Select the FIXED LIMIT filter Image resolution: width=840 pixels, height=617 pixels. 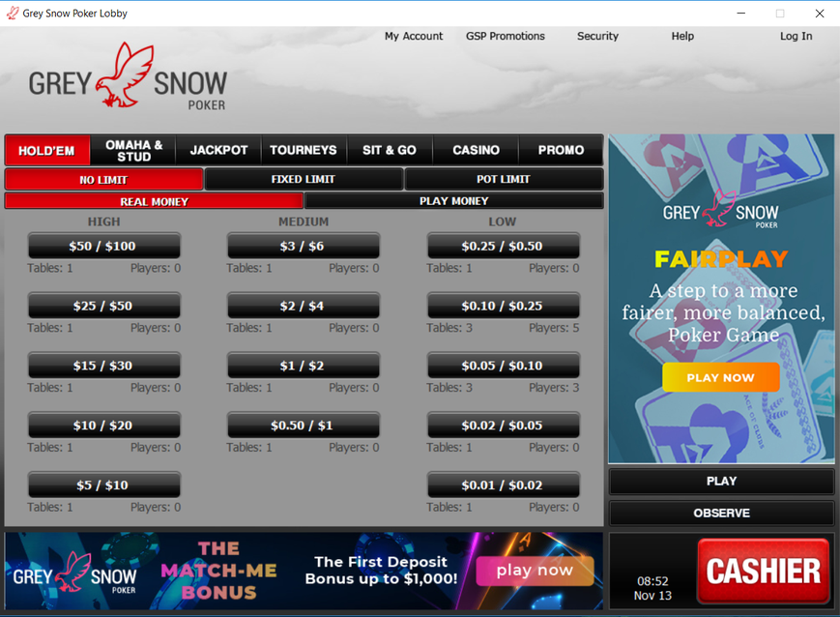click(304, 180)
